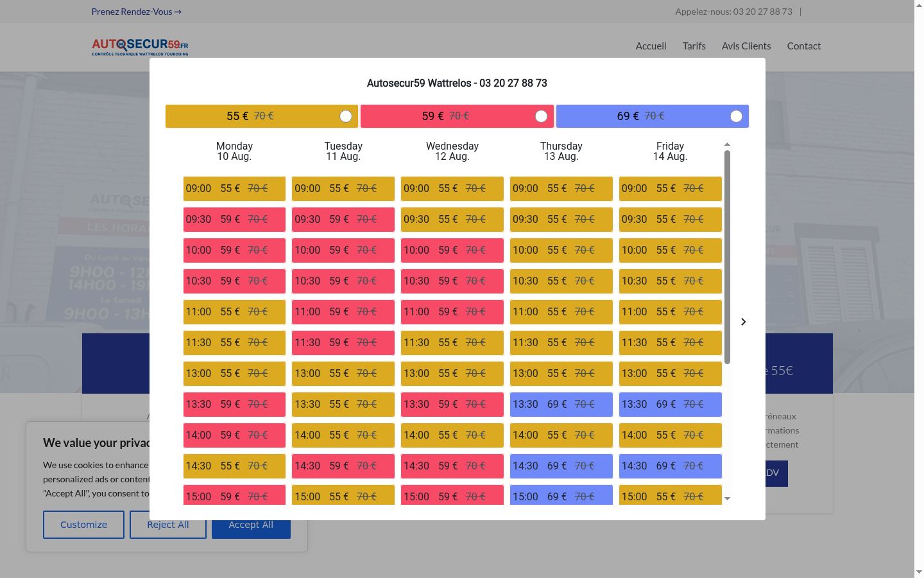Book the Monday 09:00 slot

234,189
